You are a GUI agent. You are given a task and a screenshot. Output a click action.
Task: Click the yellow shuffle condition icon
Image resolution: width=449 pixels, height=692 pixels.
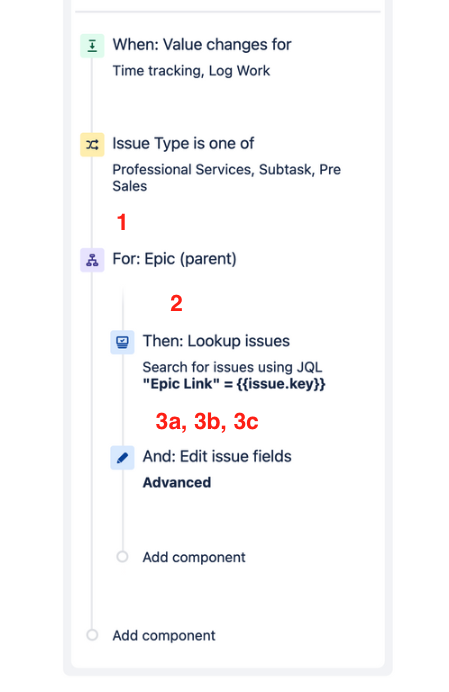point(92,144)
